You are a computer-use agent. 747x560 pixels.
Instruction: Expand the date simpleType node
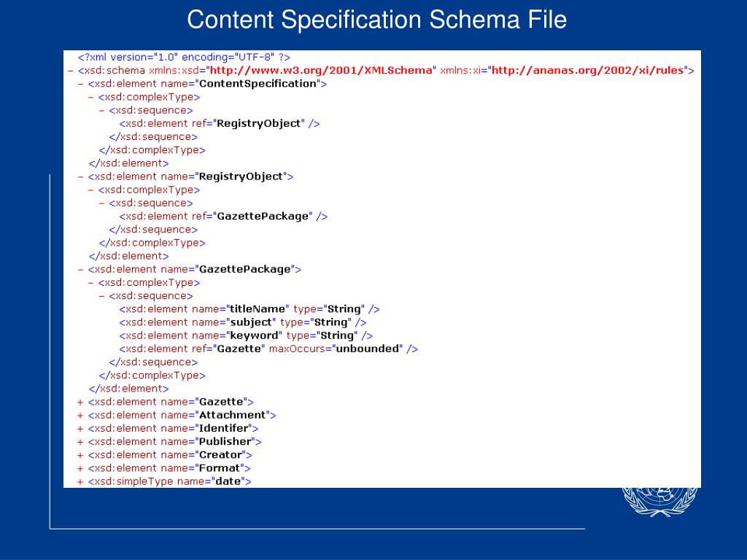click(80, 482)
